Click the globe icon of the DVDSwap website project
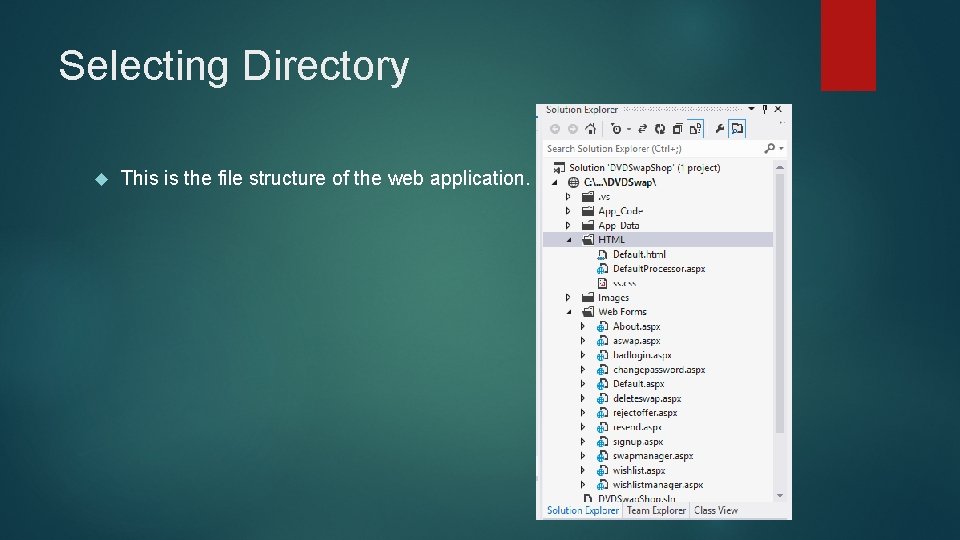The height and width of the screenshot is (540, 960). (x=573, y=182)
